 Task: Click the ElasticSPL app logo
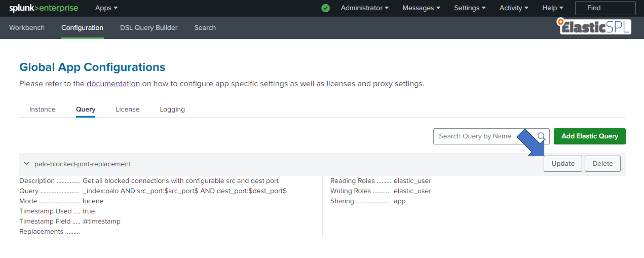(594, 27)
